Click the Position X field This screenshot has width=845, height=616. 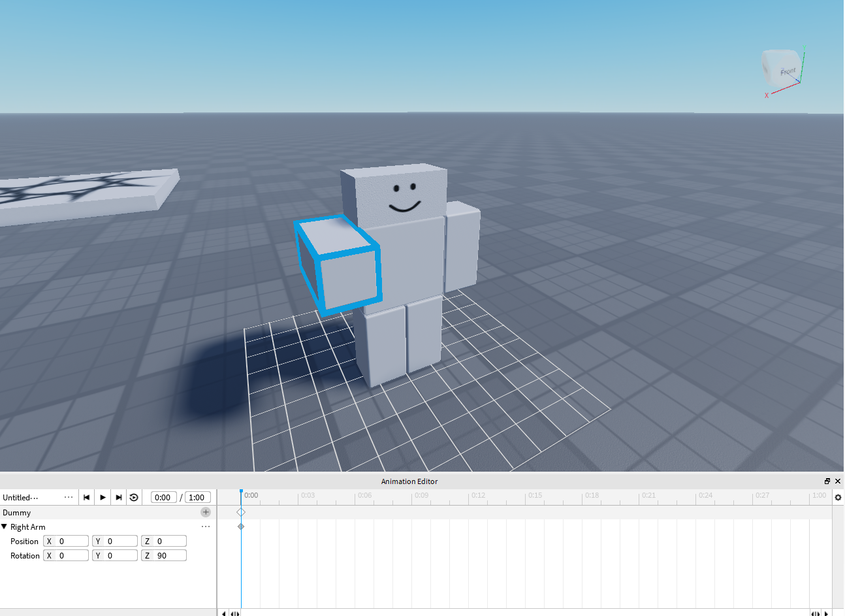point(66,541)
